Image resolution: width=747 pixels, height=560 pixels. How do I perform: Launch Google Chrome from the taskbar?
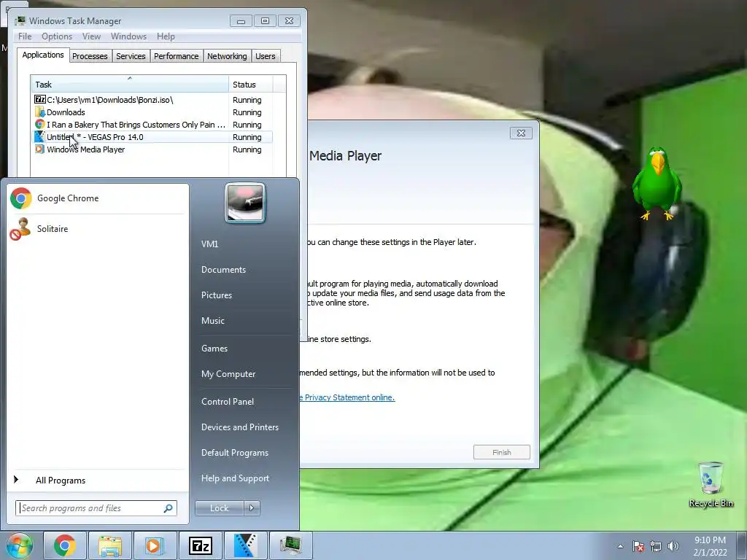[x=65, y=545]
